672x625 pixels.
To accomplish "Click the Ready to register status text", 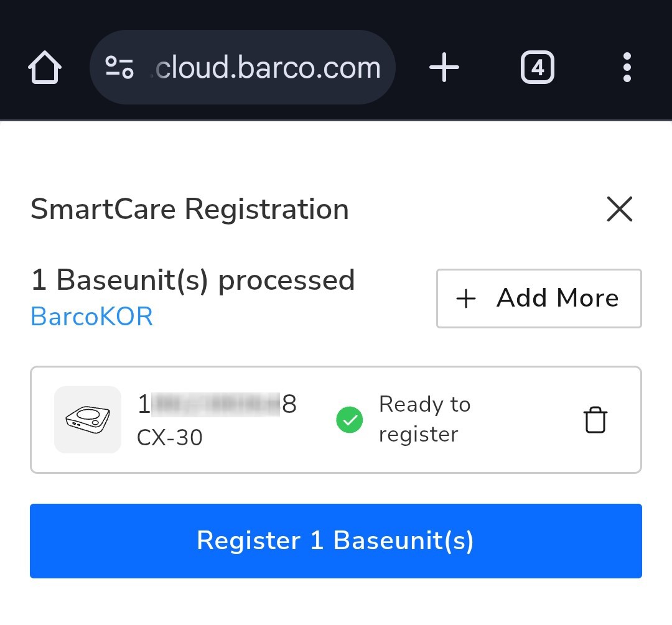I will [425, 419].
